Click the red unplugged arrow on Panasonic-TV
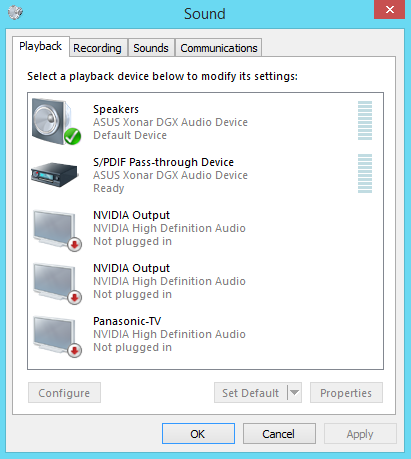 tap(75, 350)
